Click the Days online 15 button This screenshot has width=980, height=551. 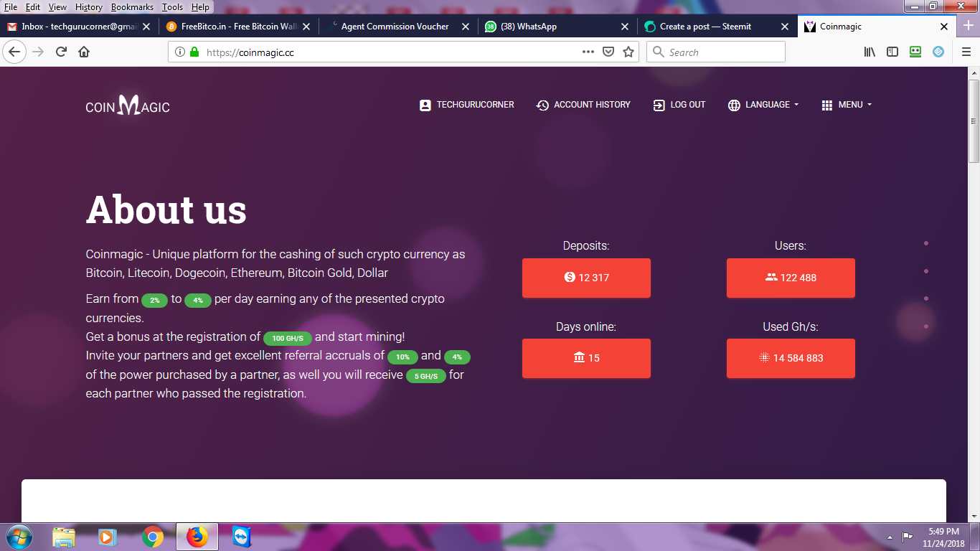tap(586, 358)
